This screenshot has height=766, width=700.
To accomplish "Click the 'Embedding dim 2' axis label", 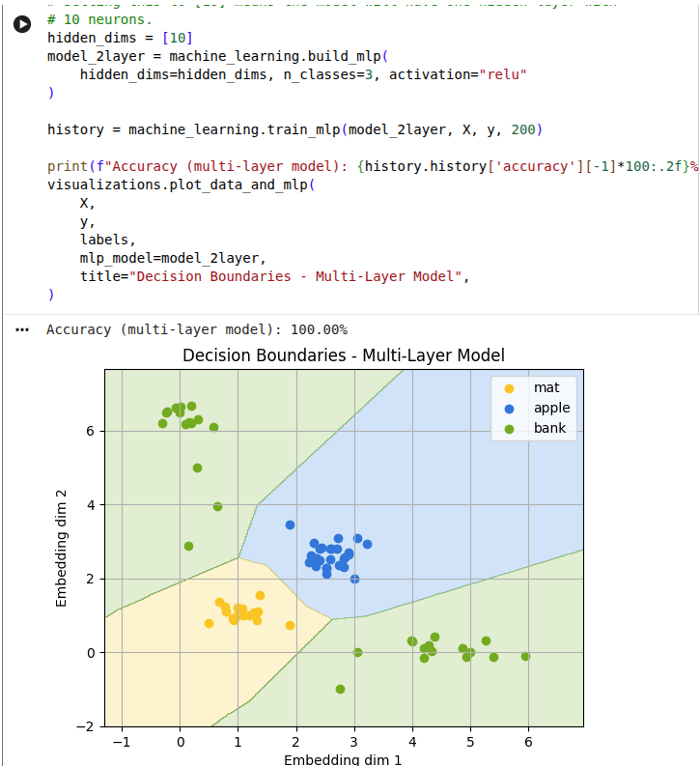I will pos(62,548).
